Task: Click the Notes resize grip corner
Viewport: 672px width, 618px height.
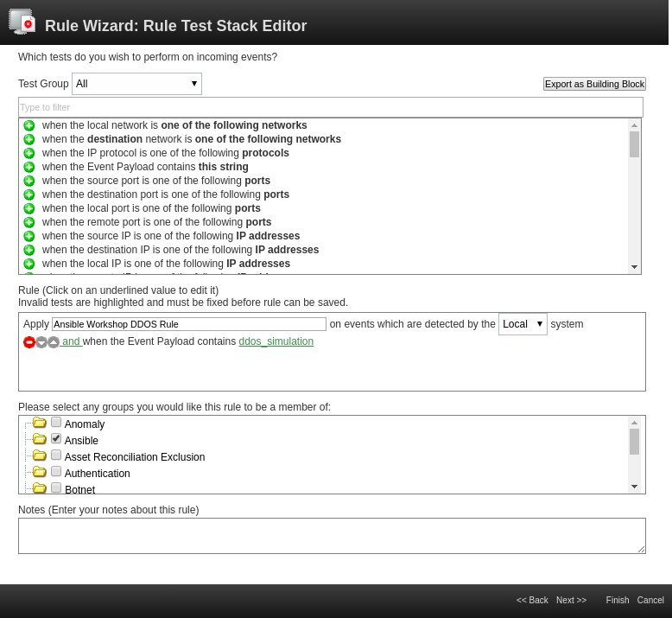Action: point(642,550)
